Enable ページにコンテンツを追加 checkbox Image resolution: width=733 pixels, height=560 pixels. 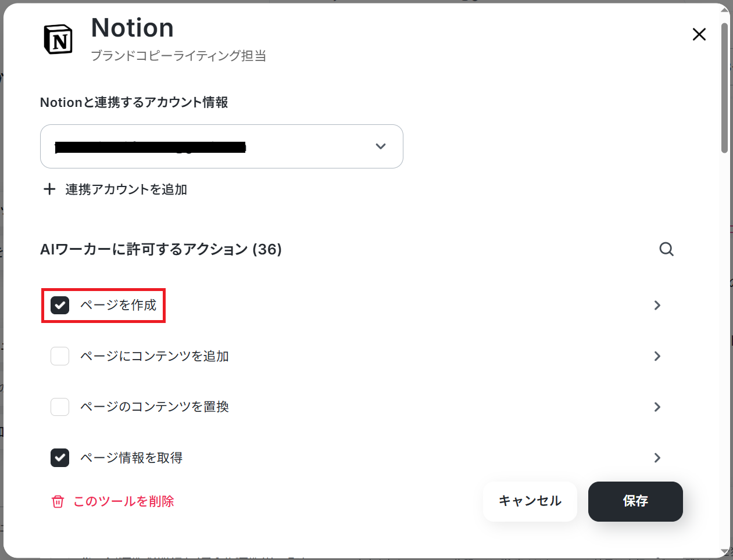pyautogui.click(x=60, y=356)
